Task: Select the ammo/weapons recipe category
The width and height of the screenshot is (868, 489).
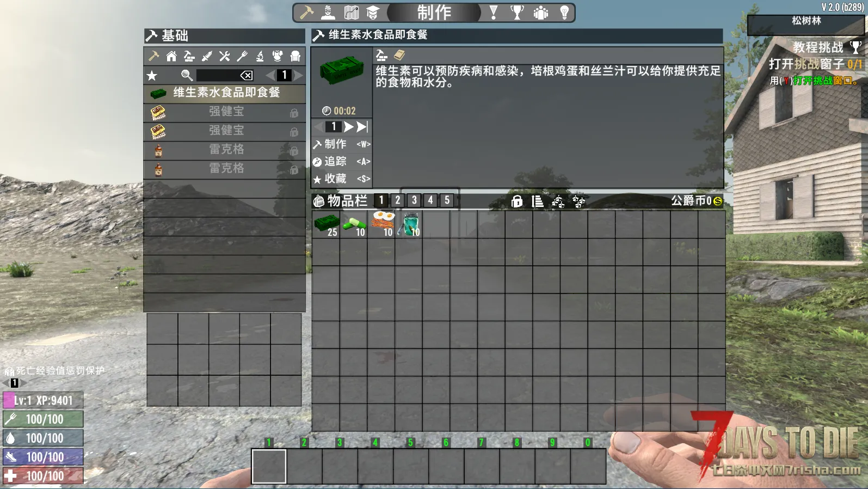Action: click(207, 56)
